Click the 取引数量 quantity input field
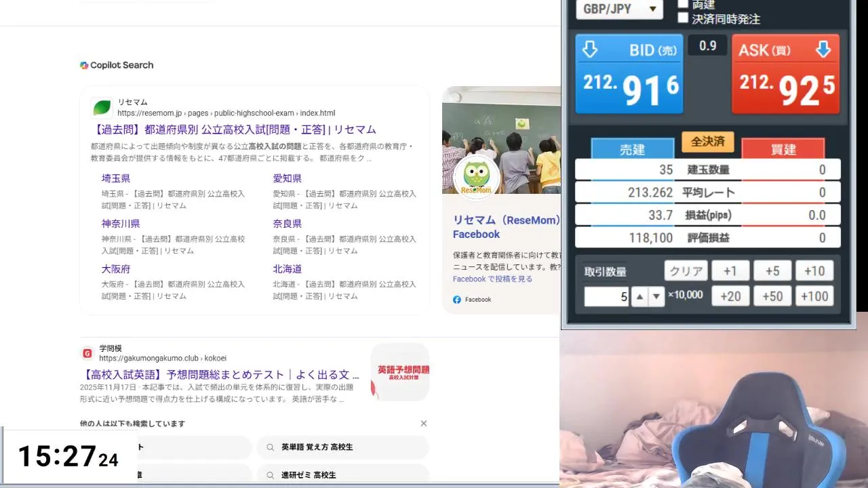 606,297
